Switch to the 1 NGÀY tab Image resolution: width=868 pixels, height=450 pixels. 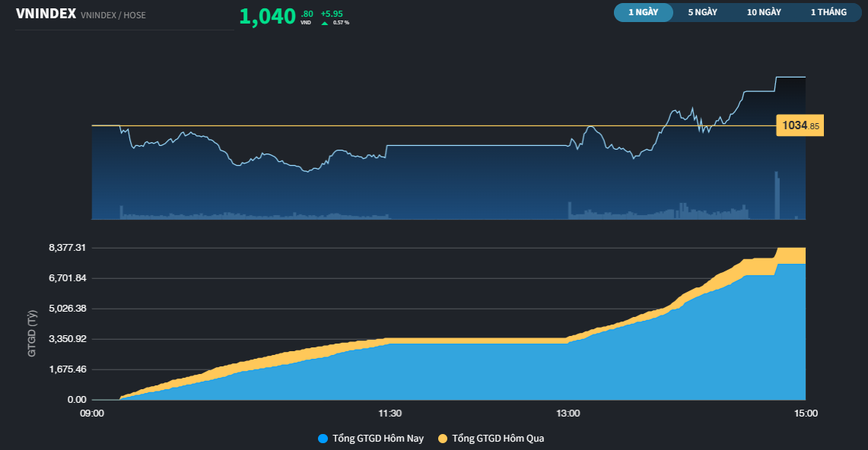click(643, 12)
